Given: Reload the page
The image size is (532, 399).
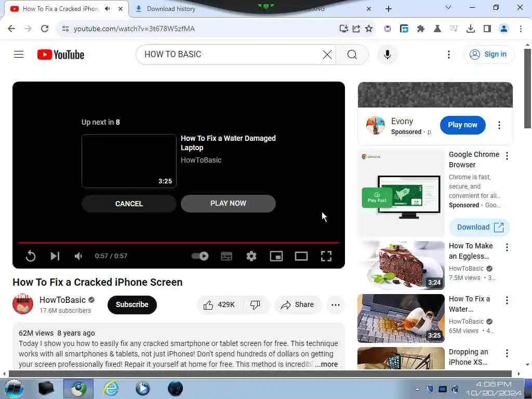Looking at the screenshot, I should pyautogui.click(x=45, y=29).
